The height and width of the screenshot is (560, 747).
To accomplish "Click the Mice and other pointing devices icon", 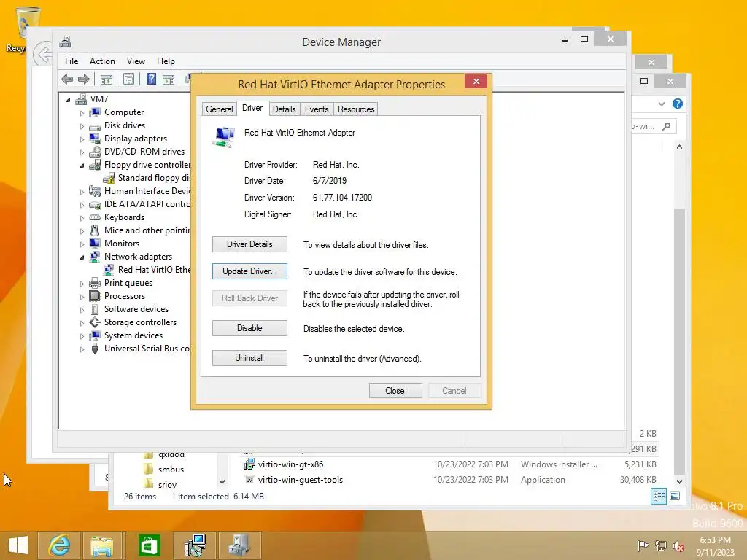I will click(x=95, y=230).
